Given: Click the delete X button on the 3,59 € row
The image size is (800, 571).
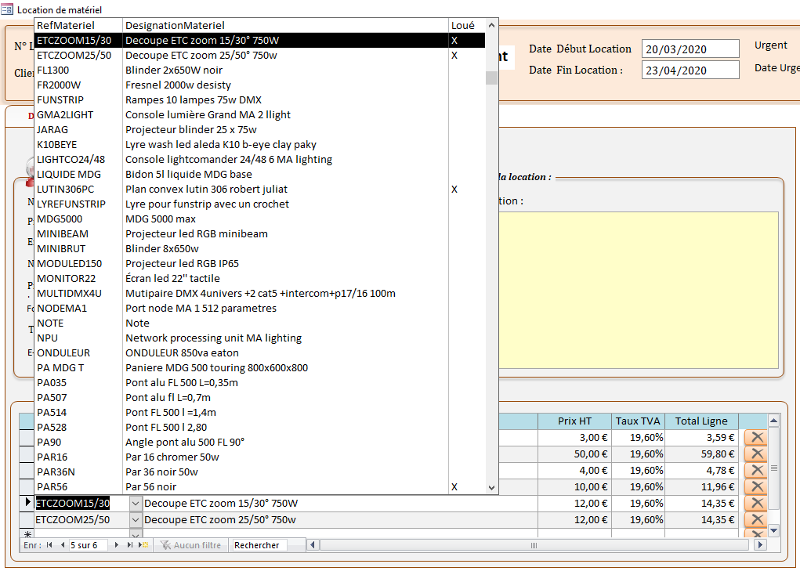Looking at the screenshot, I should [x=756, y=437].
